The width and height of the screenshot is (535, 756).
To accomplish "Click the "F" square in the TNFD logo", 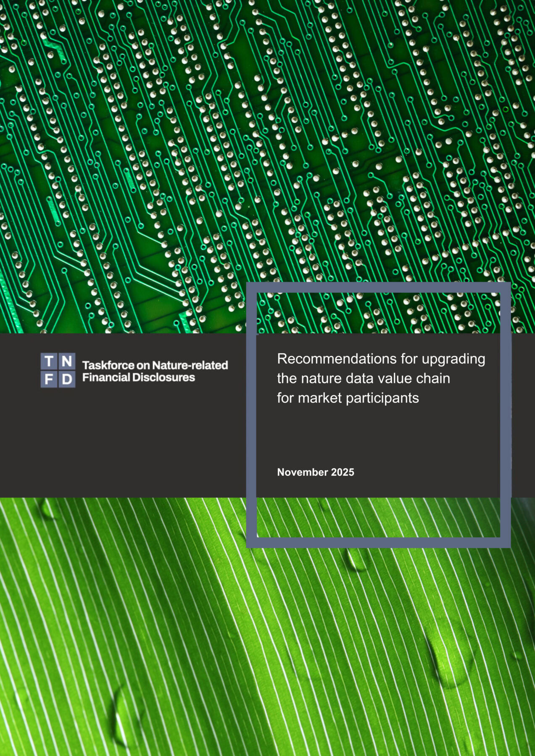I will pyautogui.click(x=49, y=379).
